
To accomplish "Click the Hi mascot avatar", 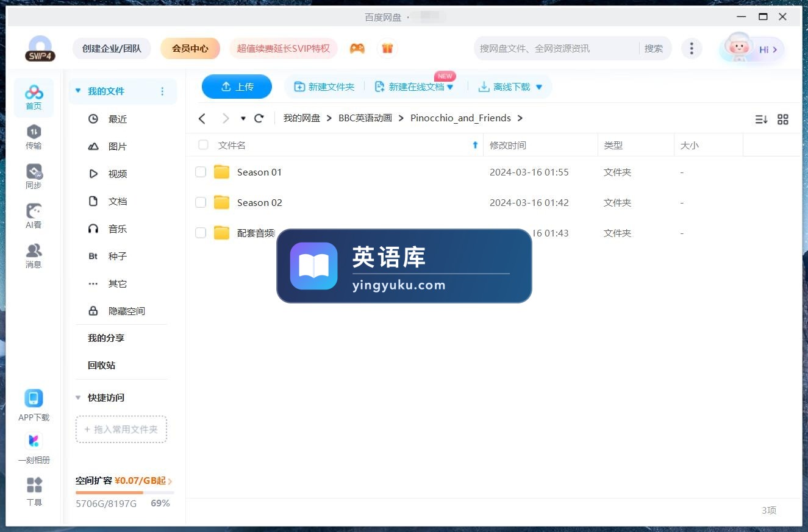I will (738, 48).
